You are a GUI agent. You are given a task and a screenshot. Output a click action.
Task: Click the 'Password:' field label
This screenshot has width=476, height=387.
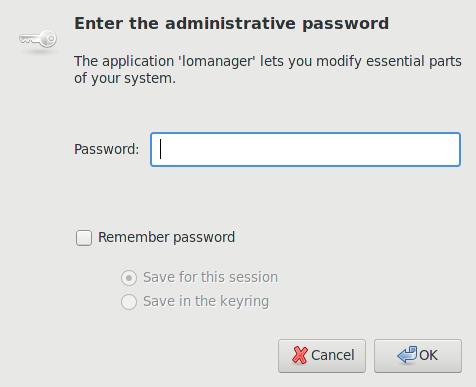pos(106,149)
